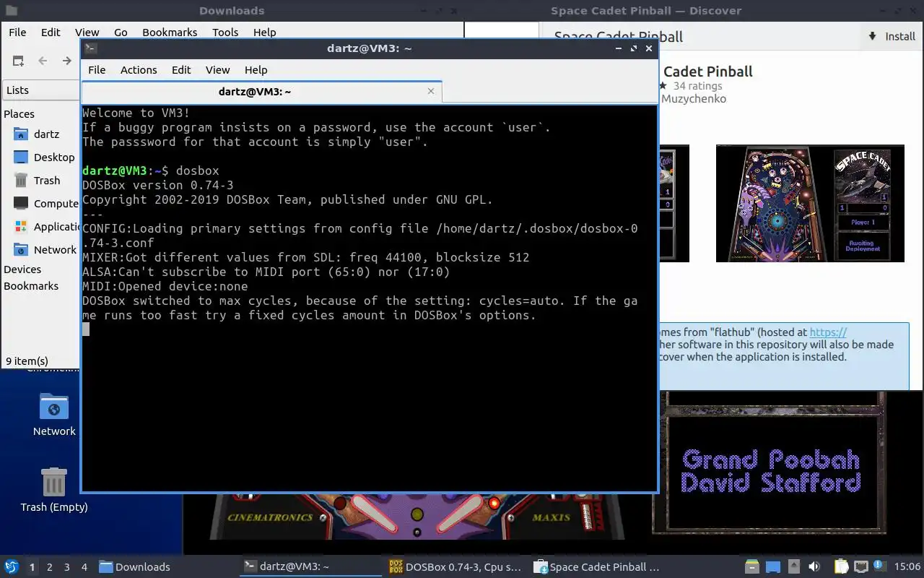Open the terminal Actions menu
This screenshot has height=578, width=924.
coord(139,70)
